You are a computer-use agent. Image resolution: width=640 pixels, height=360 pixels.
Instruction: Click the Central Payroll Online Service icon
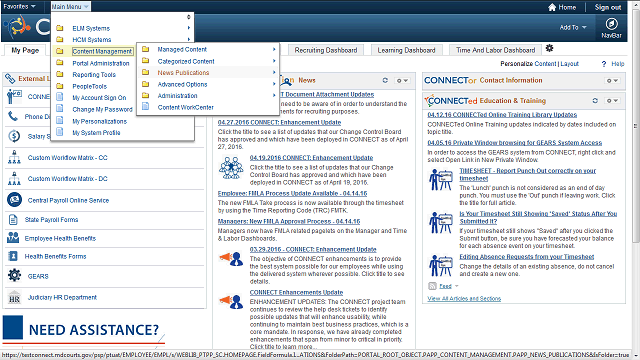(14, 200)
